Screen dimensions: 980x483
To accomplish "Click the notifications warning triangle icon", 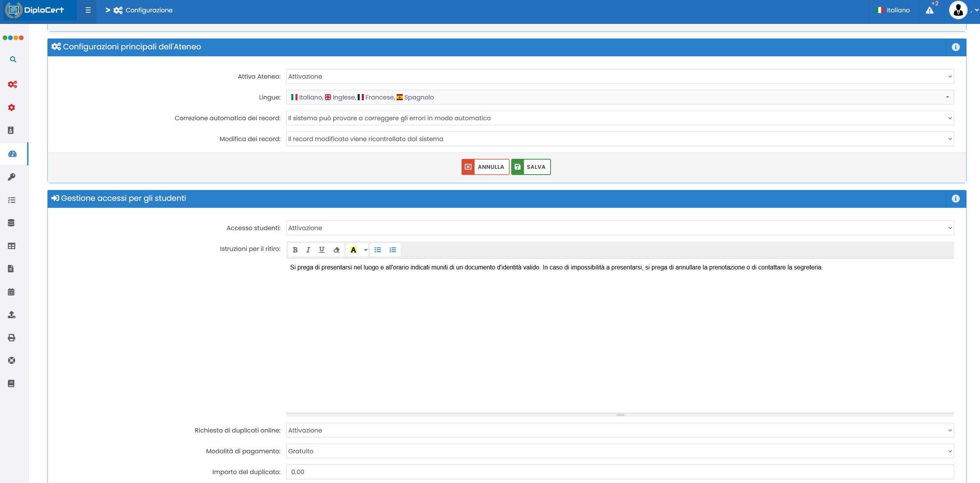I will tap(929, 10).
